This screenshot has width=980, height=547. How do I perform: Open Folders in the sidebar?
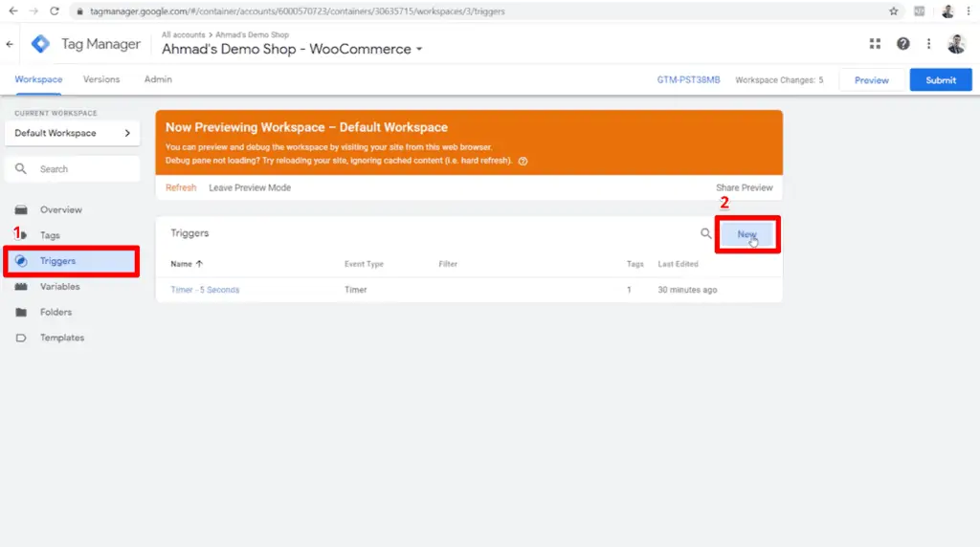pyautogui.click(x=56, y=312)
